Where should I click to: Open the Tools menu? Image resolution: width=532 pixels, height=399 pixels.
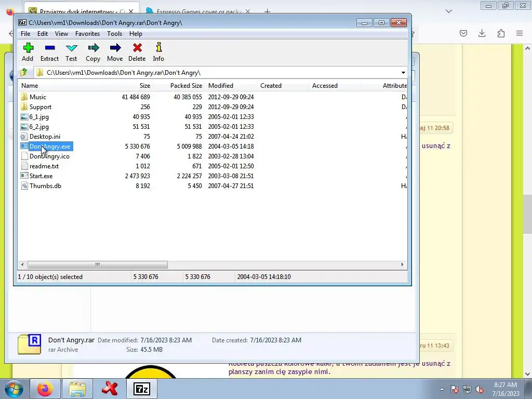click(x=114, y=34)
